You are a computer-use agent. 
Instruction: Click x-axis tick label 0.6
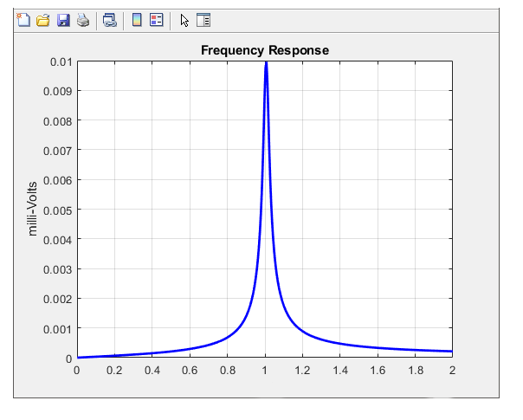click(x=190, y=371)
